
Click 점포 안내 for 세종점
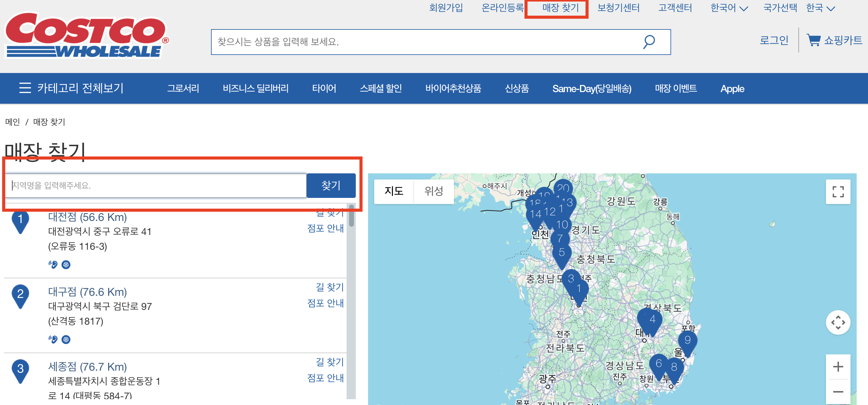(x=325, y=378)
